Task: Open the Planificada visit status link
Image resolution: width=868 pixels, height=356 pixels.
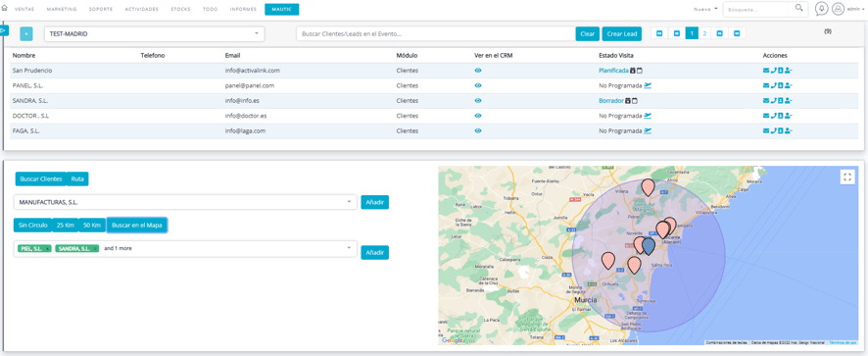Action: (x=613, y=71)
